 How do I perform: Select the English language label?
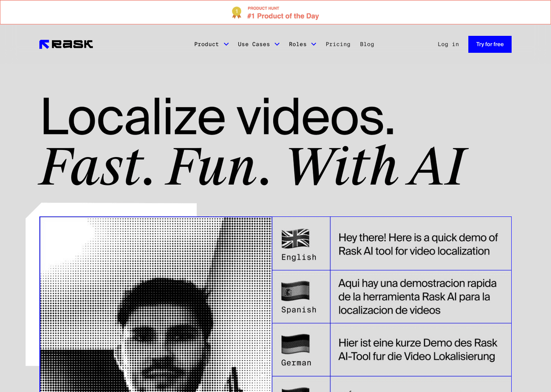click(x=299, y=257)
